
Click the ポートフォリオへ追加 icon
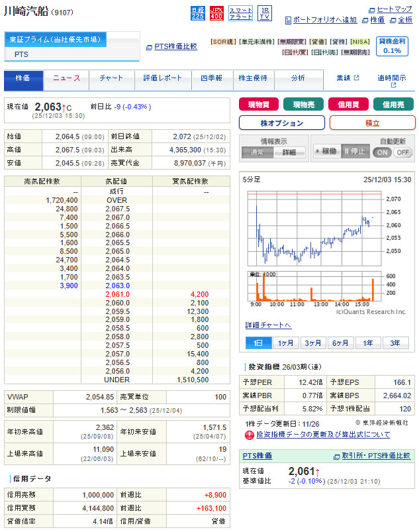coord(288,21)
